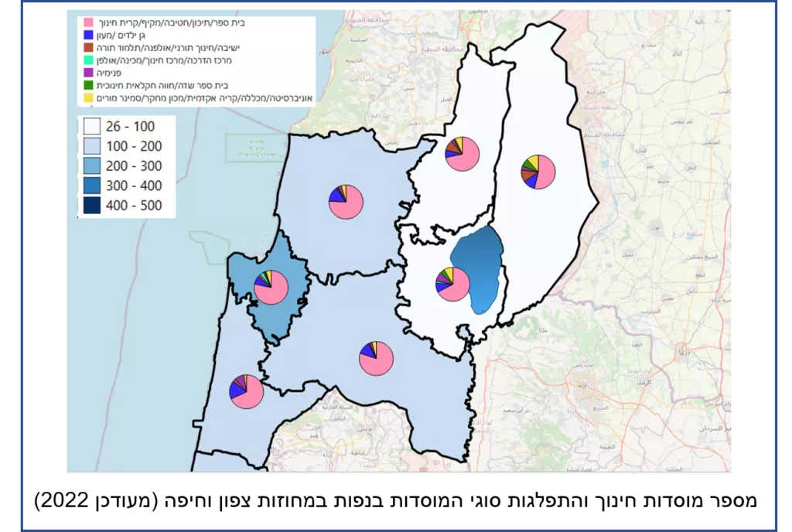
Task: Click the 300 - 400 range color box
Action: click(x=92, y=186)
